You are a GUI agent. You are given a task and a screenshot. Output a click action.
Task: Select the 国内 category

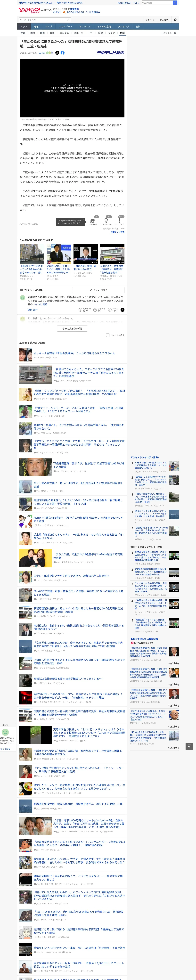[x=33, y=33]
